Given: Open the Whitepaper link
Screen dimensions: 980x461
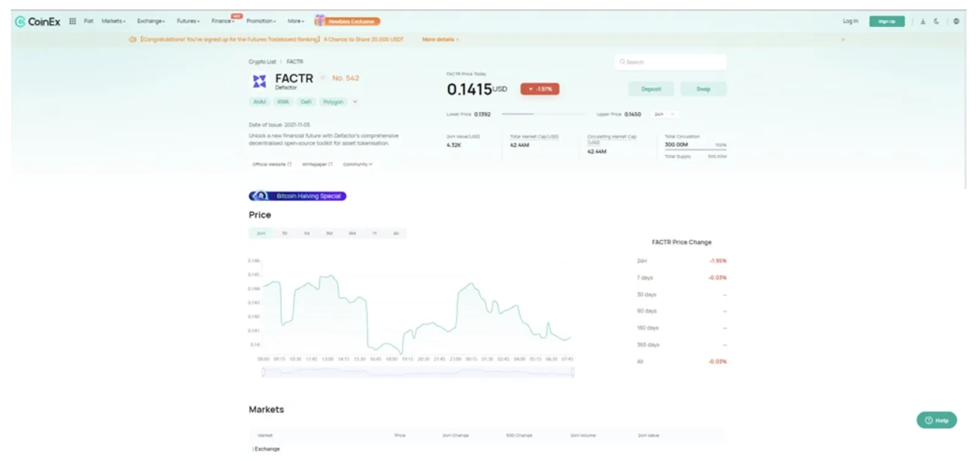Looking at the screenshot, I should 317,164.
